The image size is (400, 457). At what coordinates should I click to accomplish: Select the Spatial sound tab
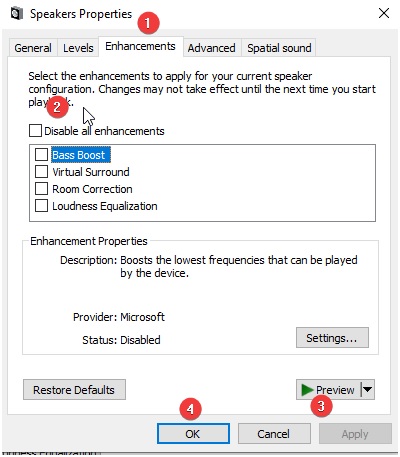[279, 48]
